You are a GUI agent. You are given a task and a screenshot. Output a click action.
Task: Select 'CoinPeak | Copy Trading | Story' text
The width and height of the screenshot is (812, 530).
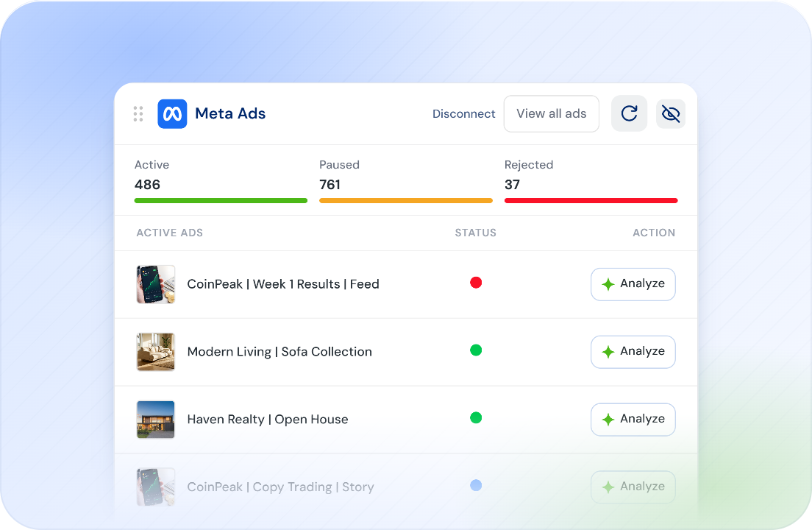[x=280, y=487]
